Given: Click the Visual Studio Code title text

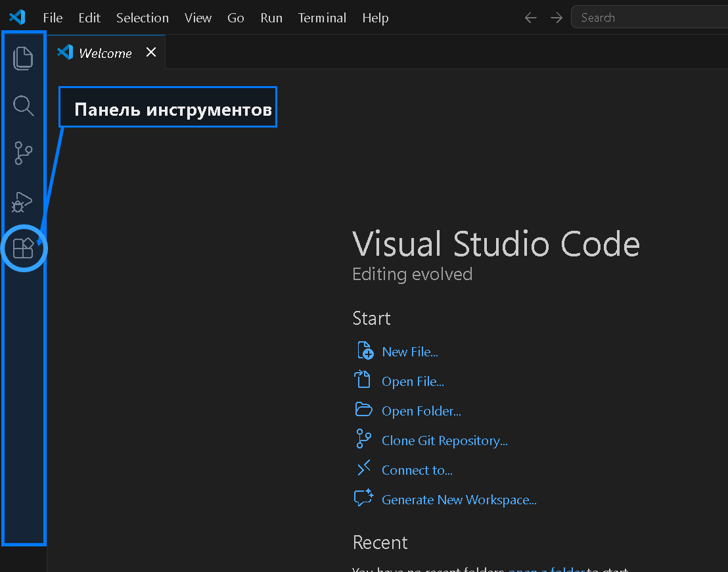Looking at the screenshot, I should pyautogui.click(x=496, y=244).
